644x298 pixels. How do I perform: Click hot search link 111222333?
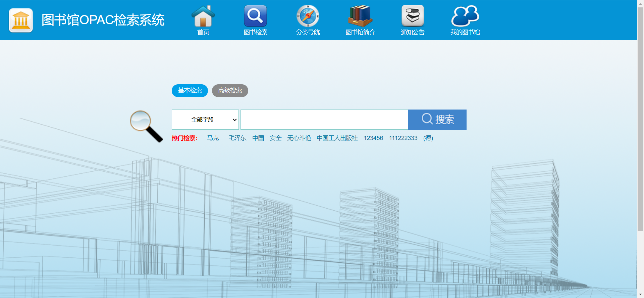403,138
